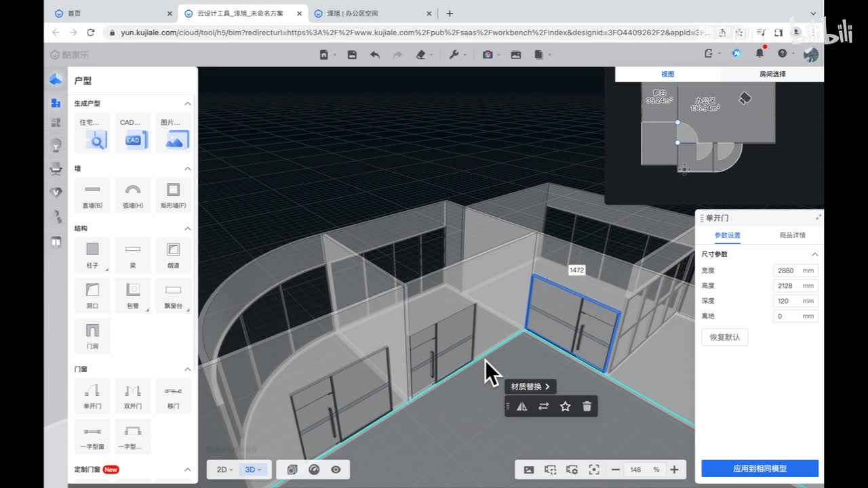Open the notifications bell
The image size is (868, 488).
tap(759, 54)
